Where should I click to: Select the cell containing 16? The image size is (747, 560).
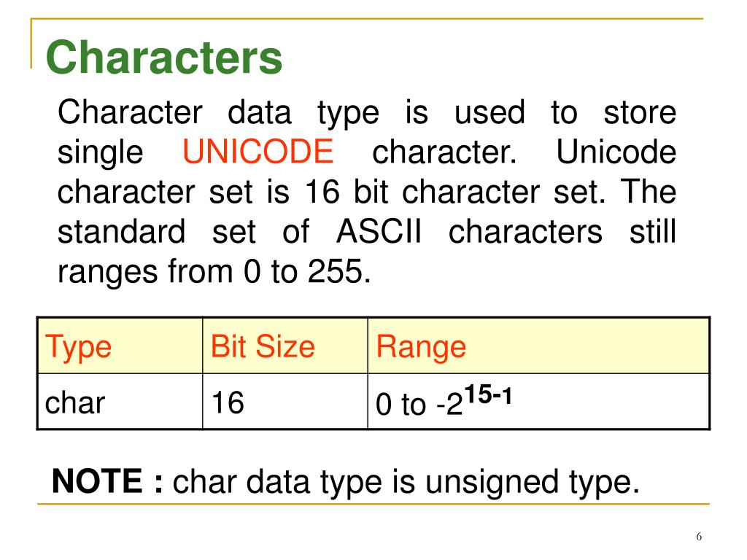pos(285,402)
